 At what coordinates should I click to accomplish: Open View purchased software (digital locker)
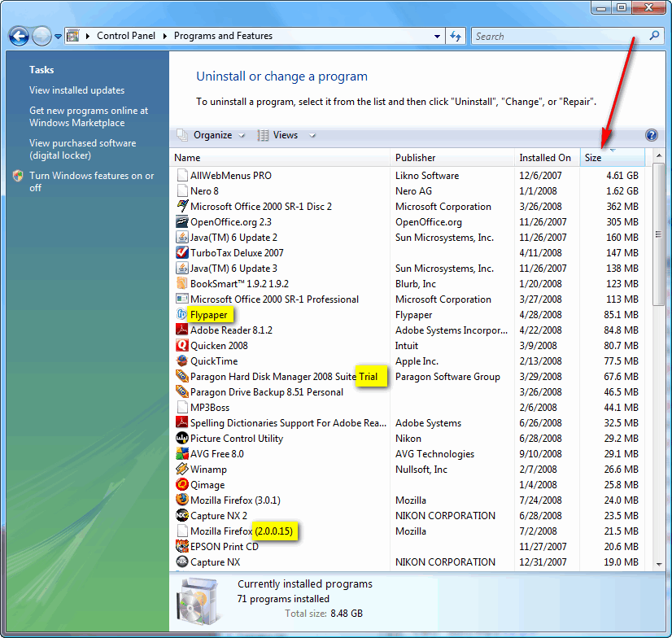83,149
